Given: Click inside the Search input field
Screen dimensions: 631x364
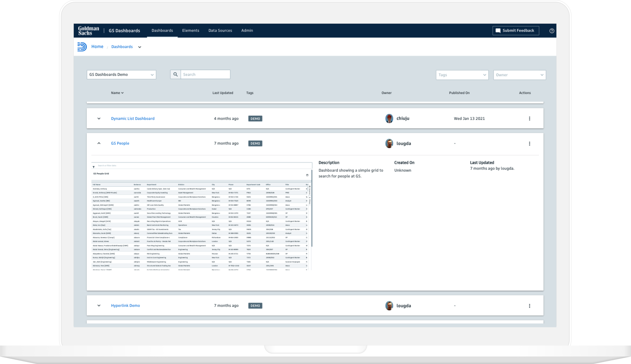Looking at the screenshot, I should click(204, 74).
